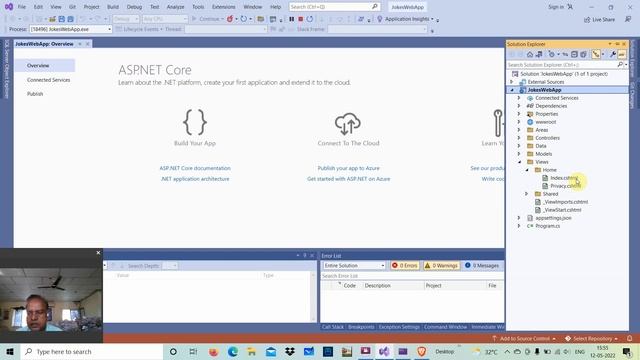
Task: Click the Open File folder icon
Action: tap(52, 19)
